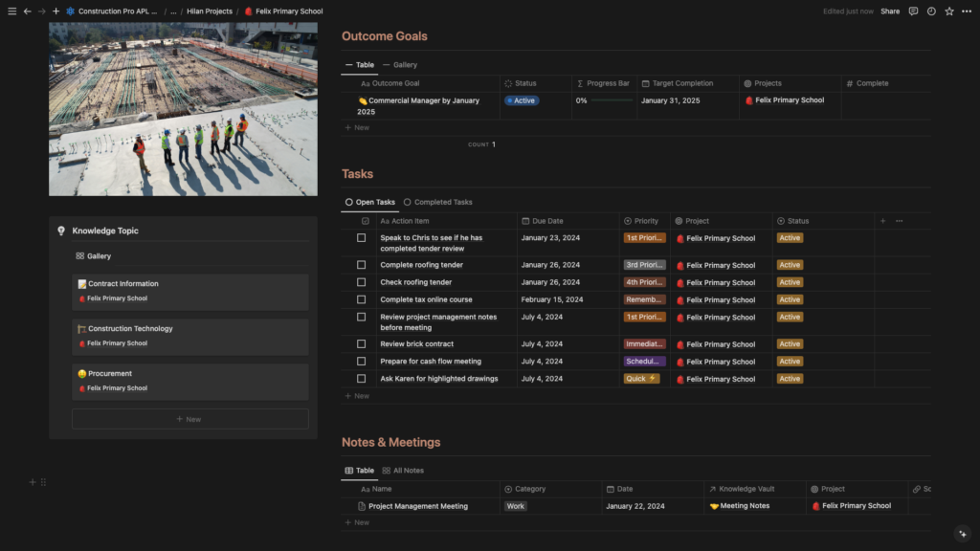The width and height of the screenshot is (980, 551).
Task: Add new Knowledge Topic with New button
Action: [x=189, y=419]
